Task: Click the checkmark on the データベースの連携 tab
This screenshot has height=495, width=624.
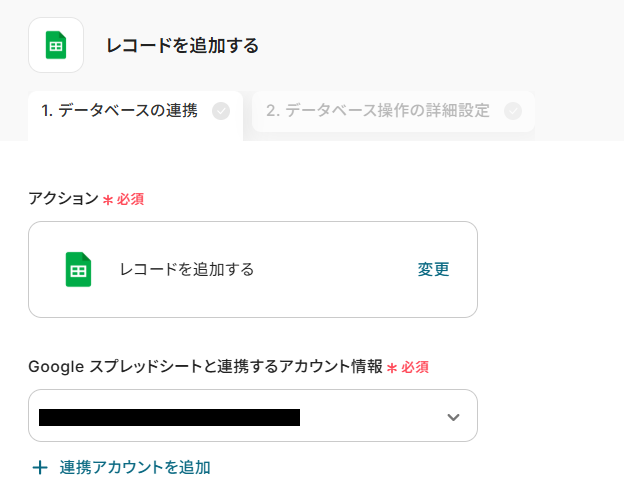Action: [221, 111]
